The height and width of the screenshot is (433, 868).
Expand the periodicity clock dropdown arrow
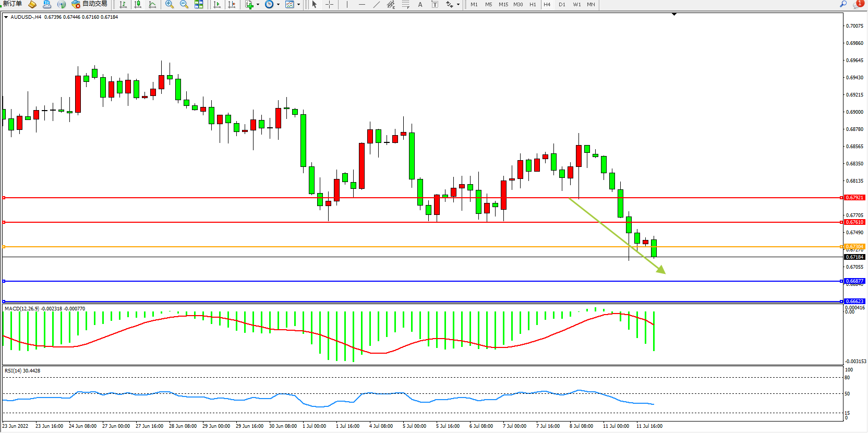click(x=278, y=5)
